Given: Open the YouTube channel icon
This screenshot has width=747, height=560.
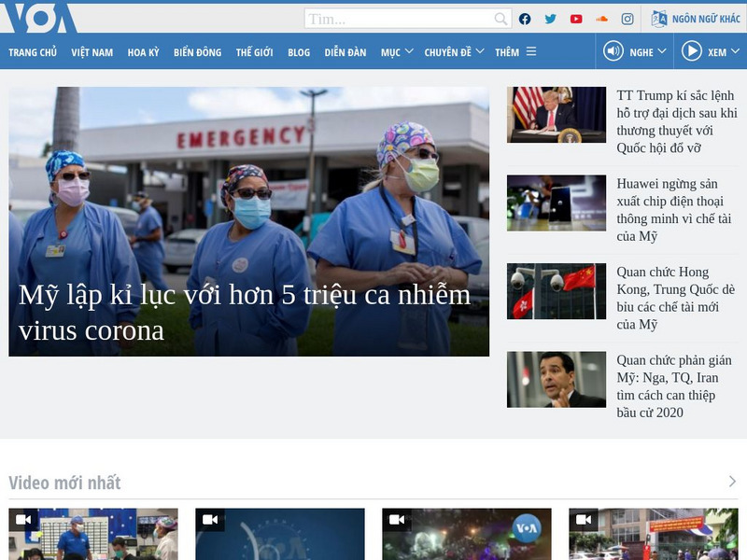Looking at the screenshot, I should [575, 18].
